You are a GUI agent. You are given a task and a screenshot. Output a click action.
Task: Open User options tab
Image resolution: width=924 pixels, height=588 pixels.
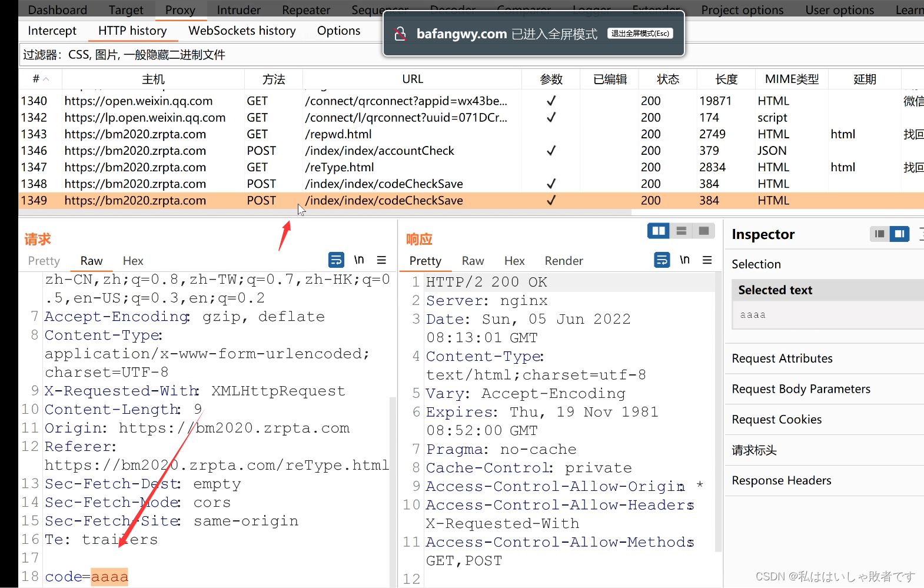point(839,9)
